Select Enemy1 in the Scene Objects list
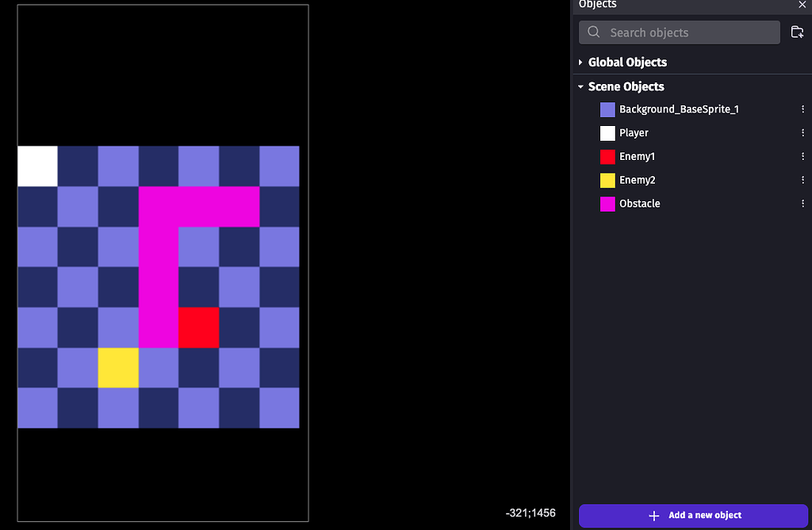This screenshot has height=530, width=812. pyautogui.click(x=638, y=156)
